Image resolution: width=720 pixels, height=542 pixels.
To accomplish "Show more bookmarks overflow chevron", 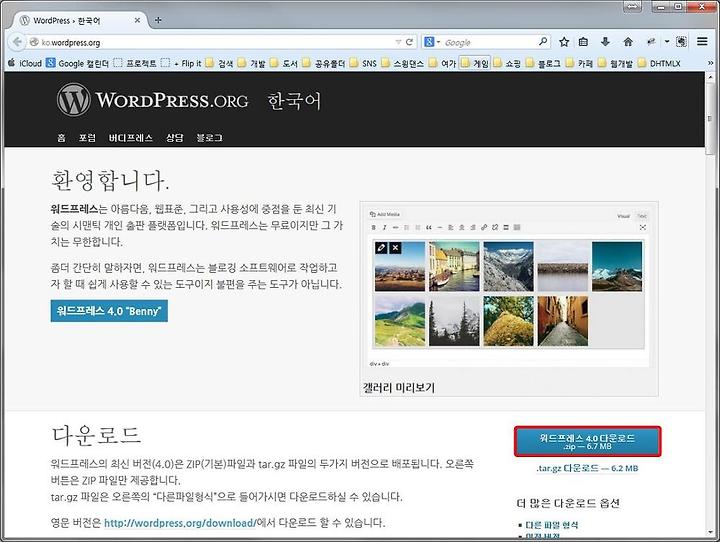I will point(710,63).
